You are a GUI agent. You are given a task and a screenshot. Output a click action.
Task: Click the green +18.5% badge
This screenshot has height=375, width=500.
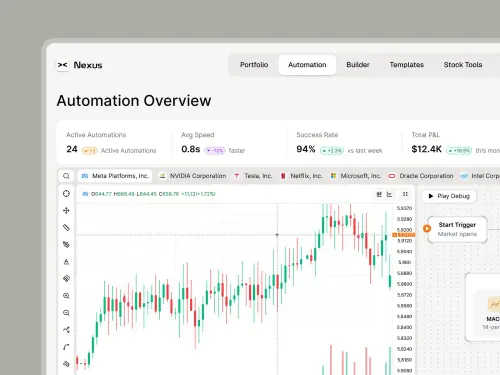[459, 151]
